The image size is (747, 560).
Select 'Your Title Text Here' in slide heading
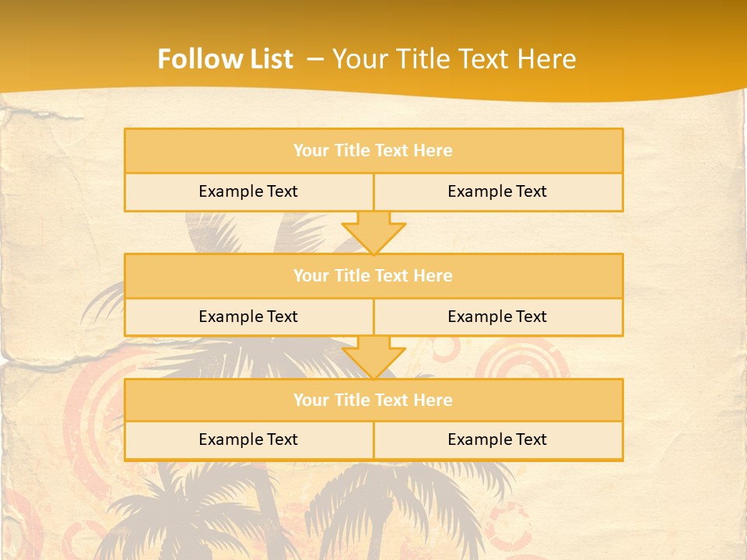[x=454, y=59]
